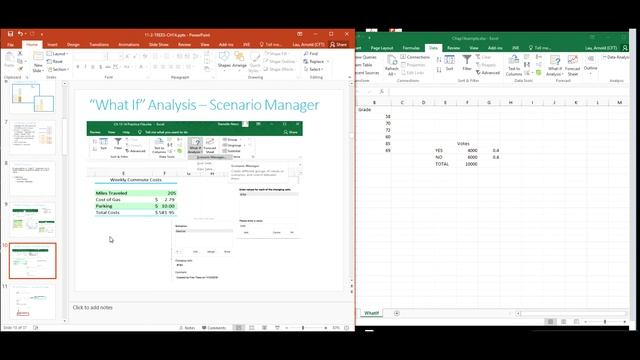640x360 pixels.
Task: Open PowerPoint Slide Show tab
Action: click(x=159, y=44)
